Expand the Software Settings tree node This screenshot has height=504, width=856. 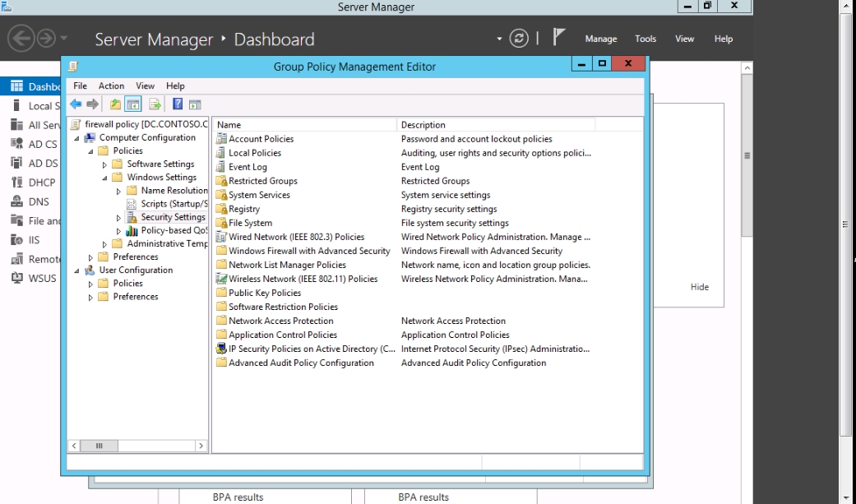point(105,164)
